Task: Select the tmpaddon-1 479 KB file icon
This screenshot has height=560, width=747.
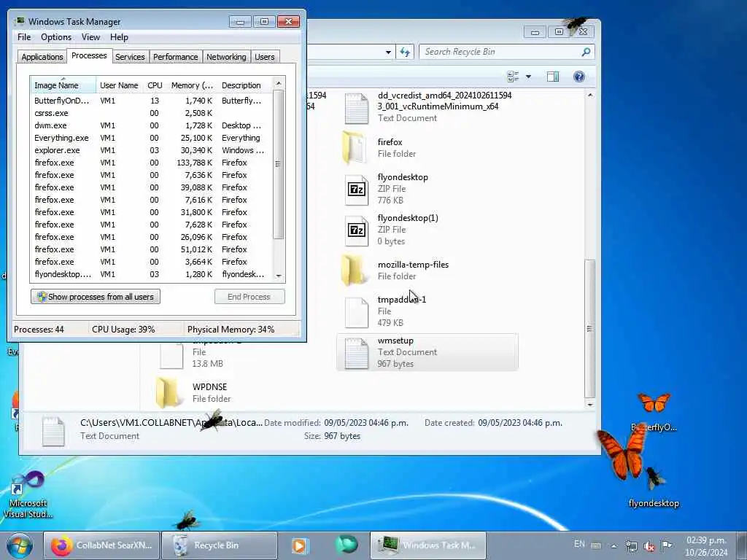Action: [x=356, y=312]
